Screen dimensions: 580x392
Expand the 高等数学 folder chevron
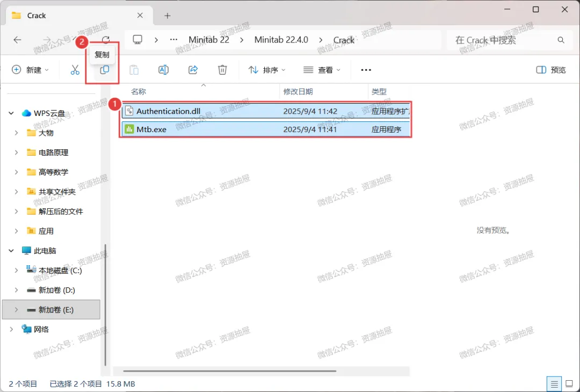pos(16,172)
